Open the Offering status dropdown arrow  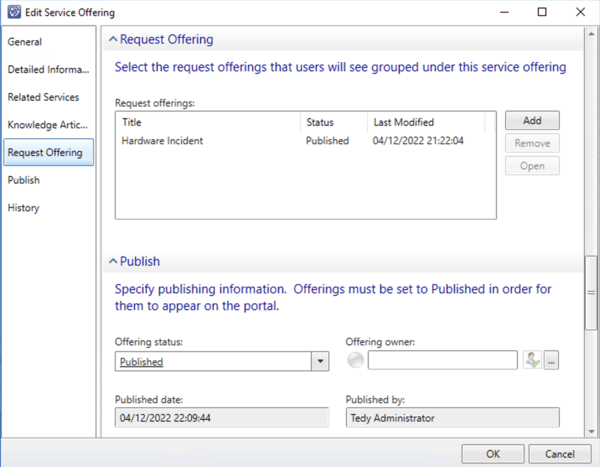tap(320, 361)
